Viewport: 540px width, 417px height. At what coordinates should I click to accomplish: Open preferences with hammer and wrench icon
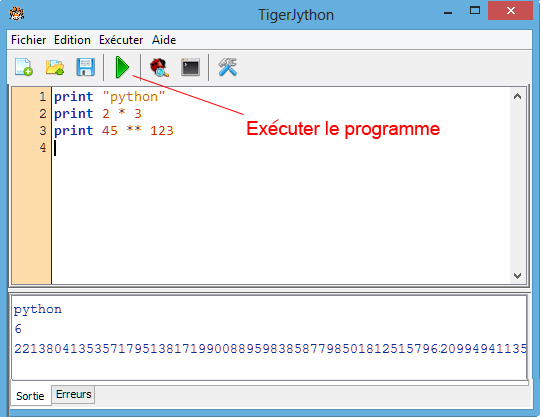tap(227, 67)
